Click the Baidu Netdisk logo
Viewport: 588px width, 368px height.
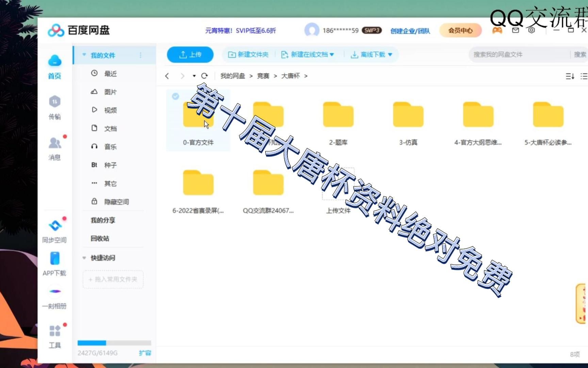[x=79, y=30]
